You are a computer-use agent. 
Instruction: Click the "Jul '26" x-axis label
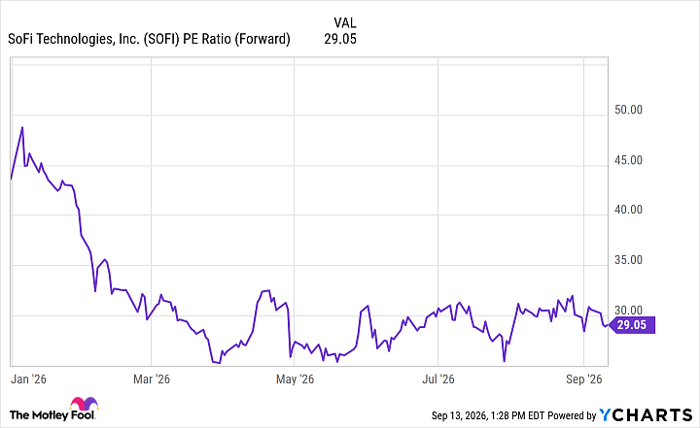[438, 379]
